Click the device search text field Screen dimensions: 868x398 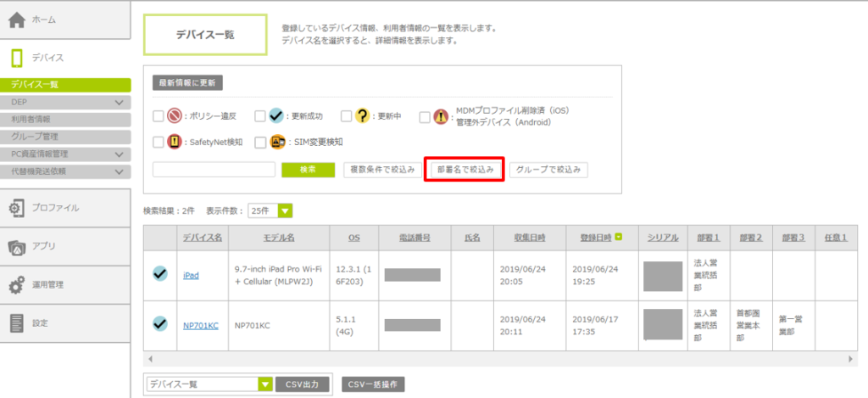214,170
